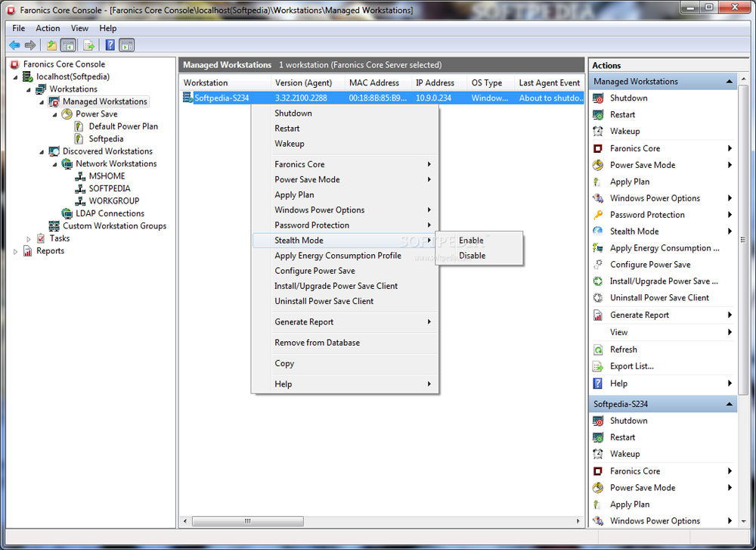Click the Softpedia-S234 workstation row icon
The image size is (756, 550).
coord(187,98)
